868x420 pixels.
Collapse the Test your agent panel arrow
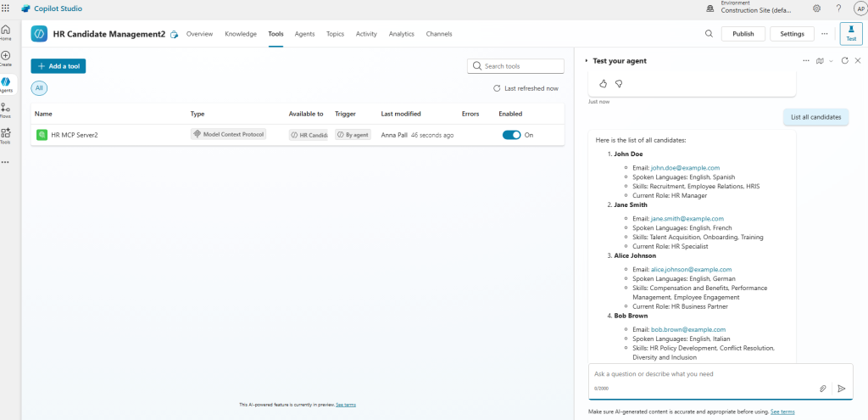coord(586,61)
